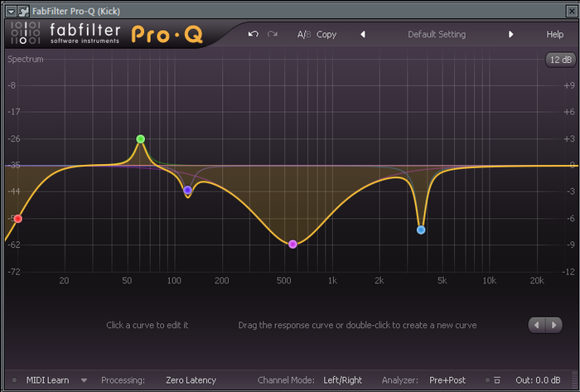Click the '+9' gain scale label
This screenshot has height=392, width=580.
click(568, 86)
